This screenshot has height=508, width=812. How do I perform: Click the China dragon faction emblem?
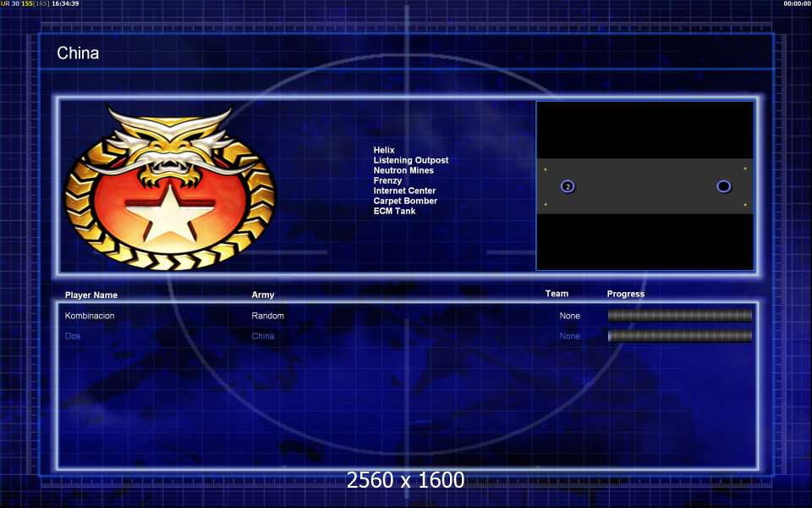[170, 188]
